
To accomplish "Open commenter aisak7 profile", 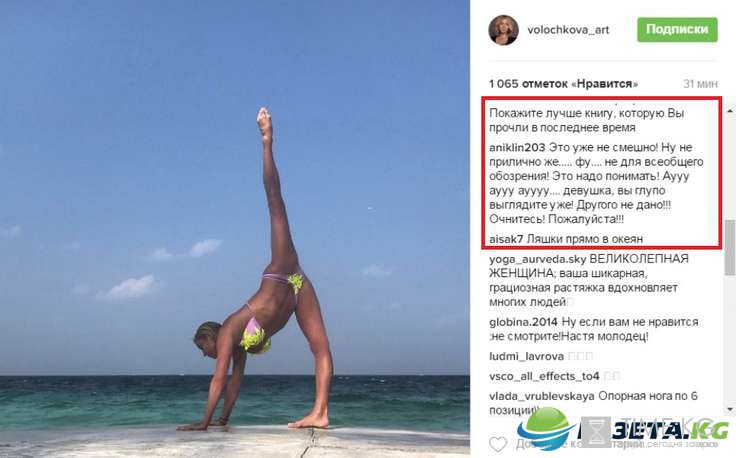I will tap(506, 239).
